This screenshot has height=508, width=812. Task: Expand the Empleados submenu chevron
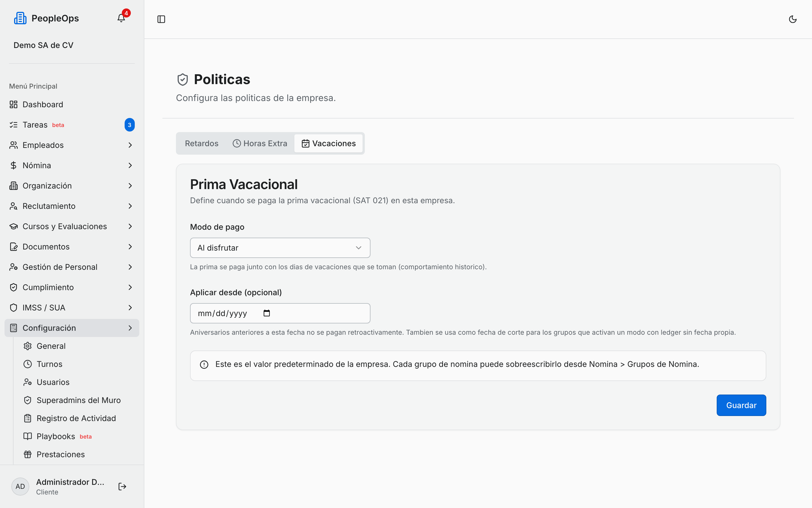[x=130, y=145]
